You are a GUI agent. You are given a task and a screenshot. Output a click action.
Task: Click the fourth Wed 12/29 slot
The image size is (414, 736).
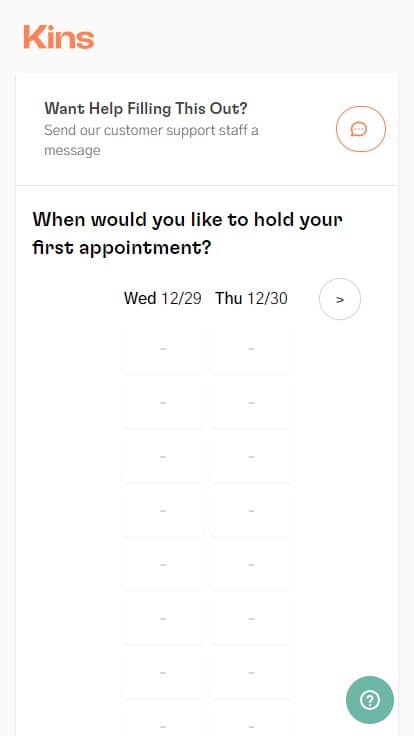(163, 511)
